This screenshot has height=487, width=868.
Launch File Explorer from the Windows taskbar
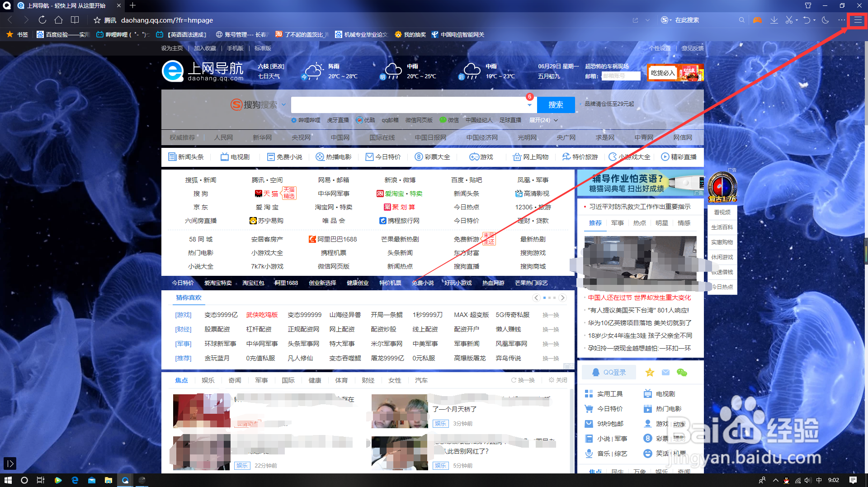click(x=108, y=480)
